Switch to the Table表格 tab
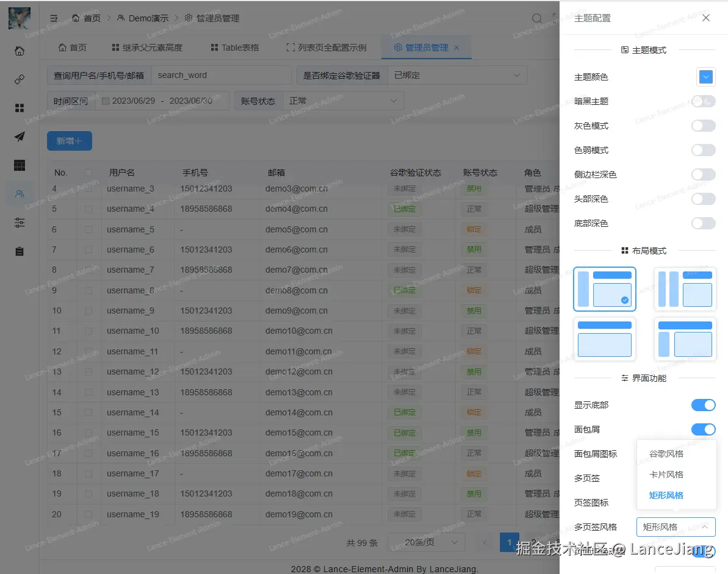 click(x=234, y=47)
